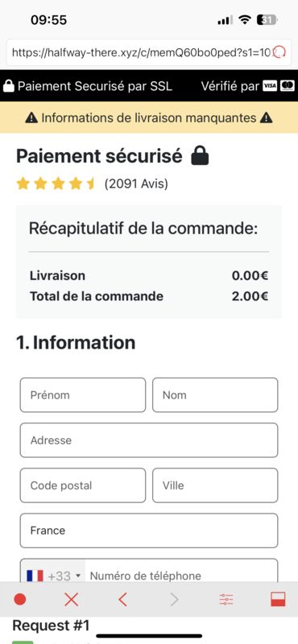Click into the Nom field
This screenshot has width=298, height=644.
pyautogui.click(x=215, y=394)
